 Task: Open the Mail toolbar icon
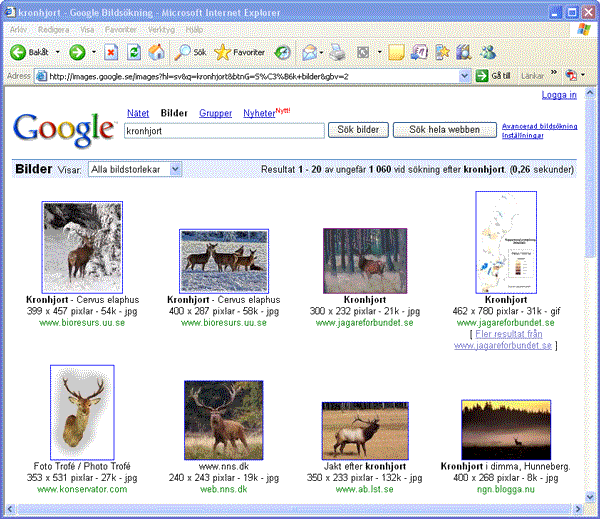click(x=310, y=52)
